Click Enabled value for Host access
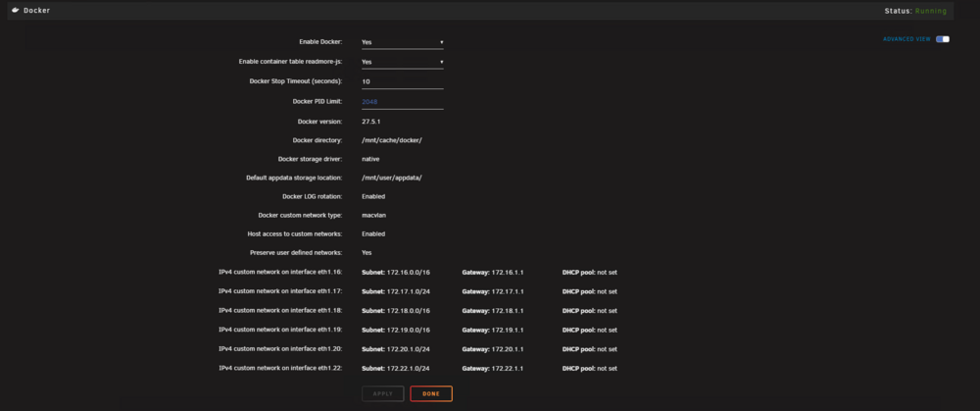Screen dimensions: 980x411 coord(373,234)
